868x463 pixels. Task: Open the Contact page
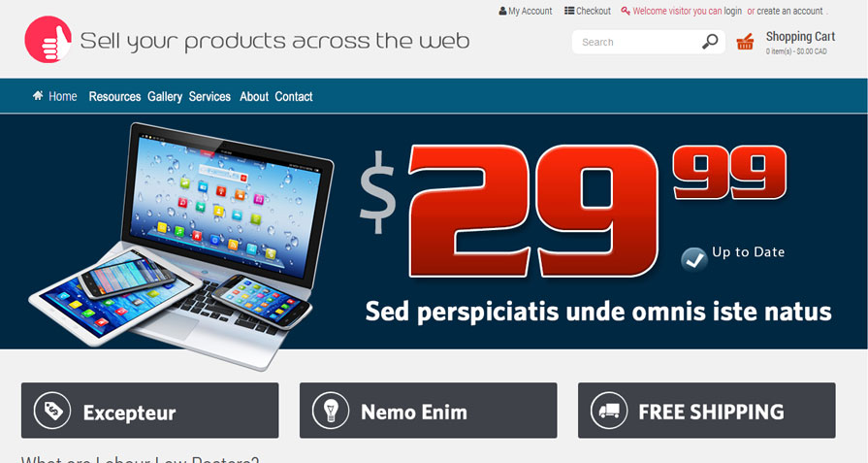click(x=294, y=96)
